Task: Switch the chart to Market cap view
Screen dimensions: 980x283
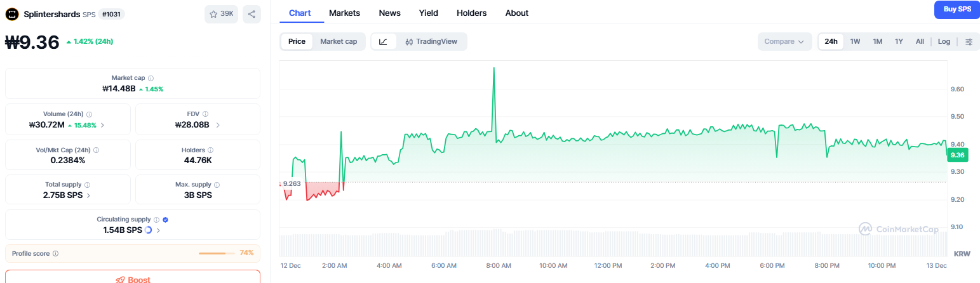Action: pos(339,41)
